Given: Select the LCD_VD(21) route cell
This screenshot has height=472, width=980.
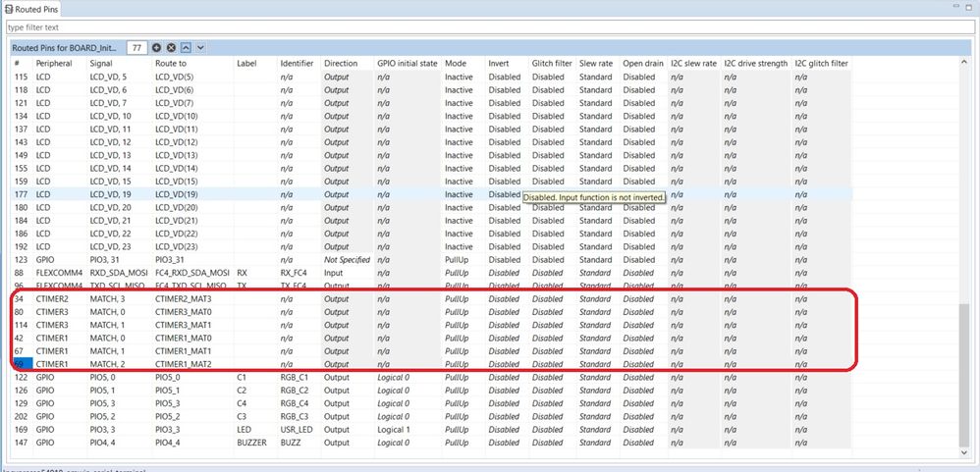Looking at the screenshot, I should coord(177,221).
